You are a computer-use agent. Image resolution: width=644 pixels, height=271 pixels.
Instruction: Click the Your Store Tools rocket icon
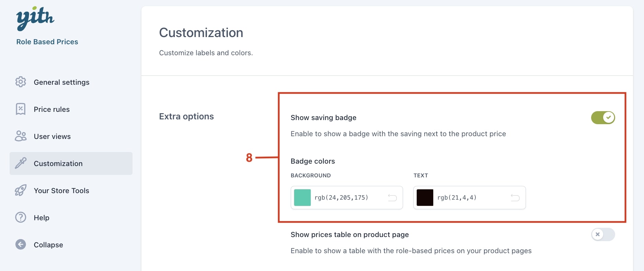coord(21,190)
